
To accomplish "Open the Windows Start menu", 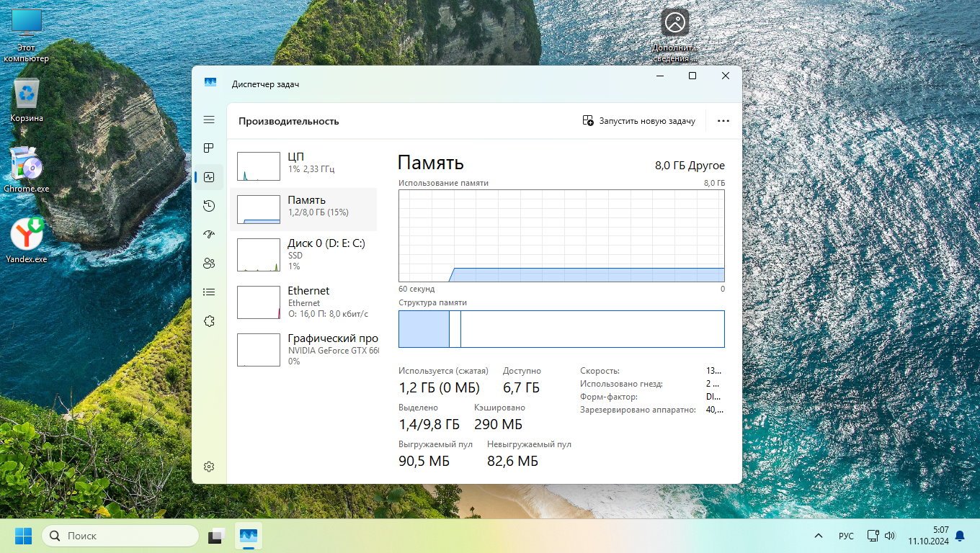I will (23, 536).
